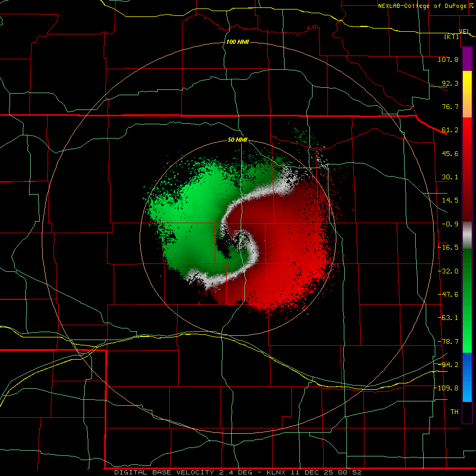Click the [KT] units label

tap(452, 36)
